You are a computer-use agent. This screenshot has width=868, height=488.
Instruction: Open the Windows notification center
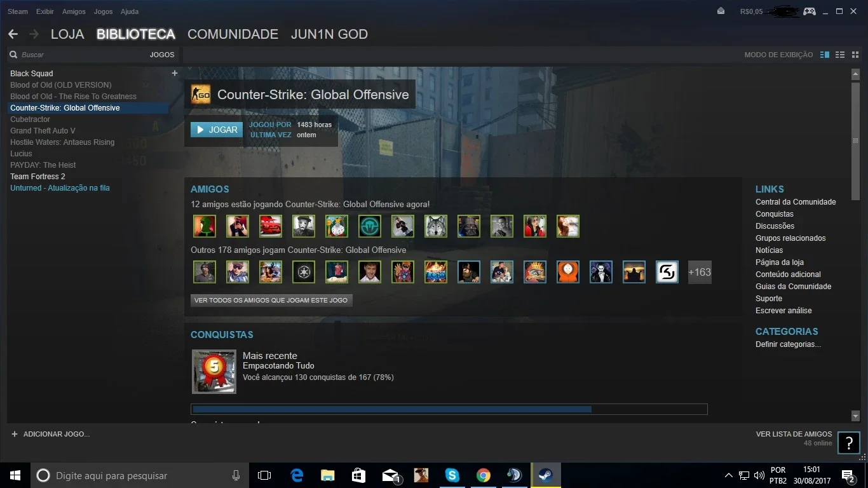847,475
